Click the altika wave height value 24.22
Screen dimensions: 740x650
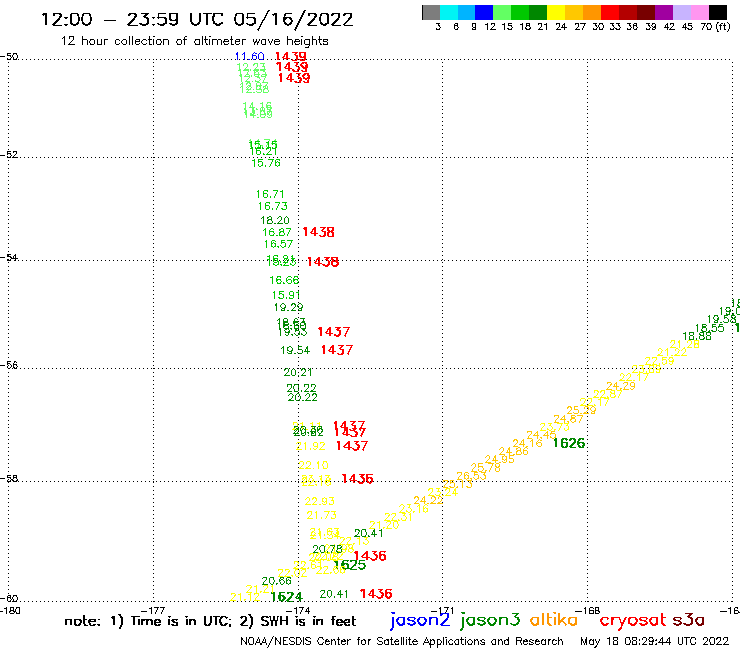click(x=428, y=500)
